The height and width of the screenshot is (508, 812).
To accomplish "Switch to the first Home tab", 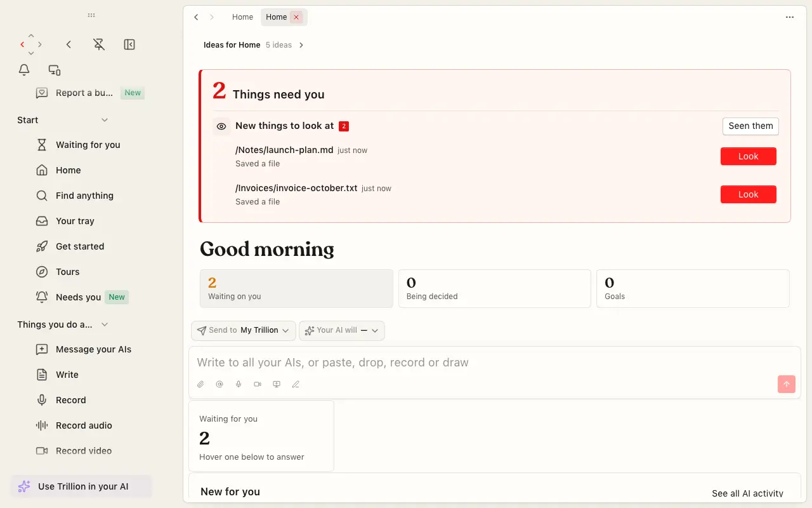I will pos(242,17).
